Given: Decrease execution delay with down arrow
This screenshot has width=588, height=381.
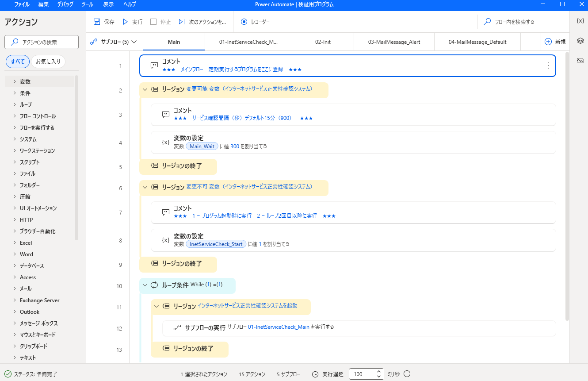Looking at the screenshot, I should [379, 377].
